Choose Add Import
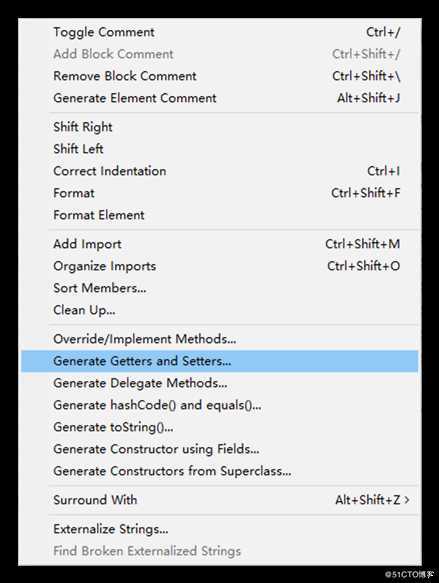The image size is (439, 583). pos(219,244)
